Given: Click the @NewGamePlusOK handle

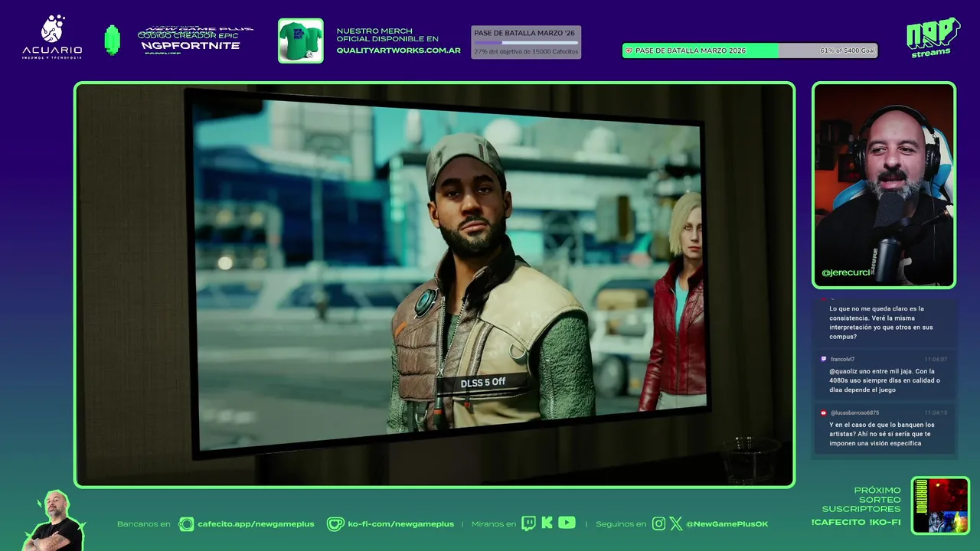Looking at the screenshot, I should coord(727,524).
